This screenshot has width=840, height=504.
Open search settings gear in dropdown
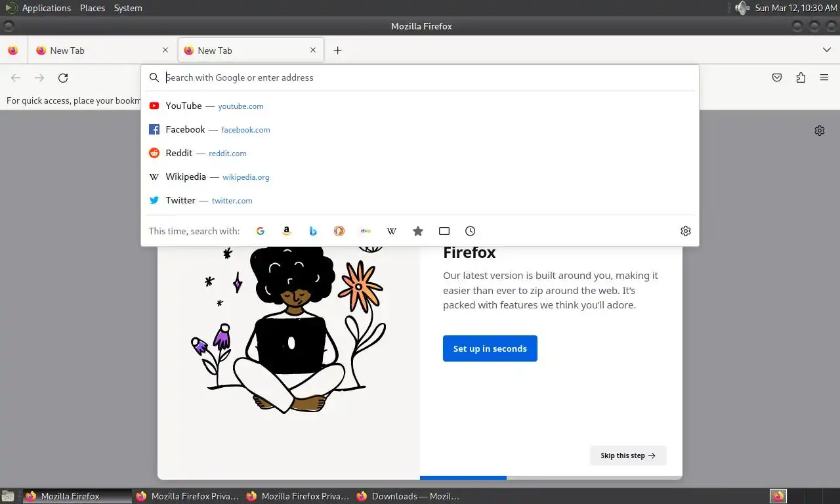[x=686, y=231]
